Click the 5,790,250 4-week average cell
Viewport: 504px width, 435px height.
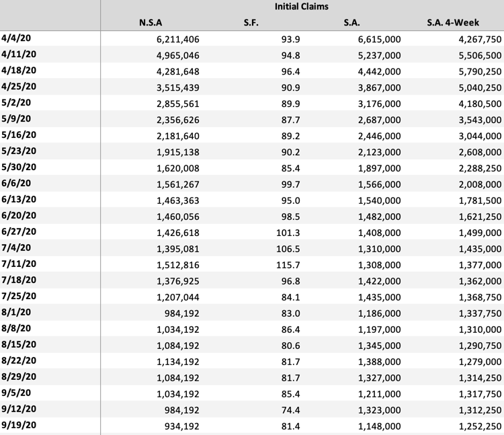[x=474, y=71]
